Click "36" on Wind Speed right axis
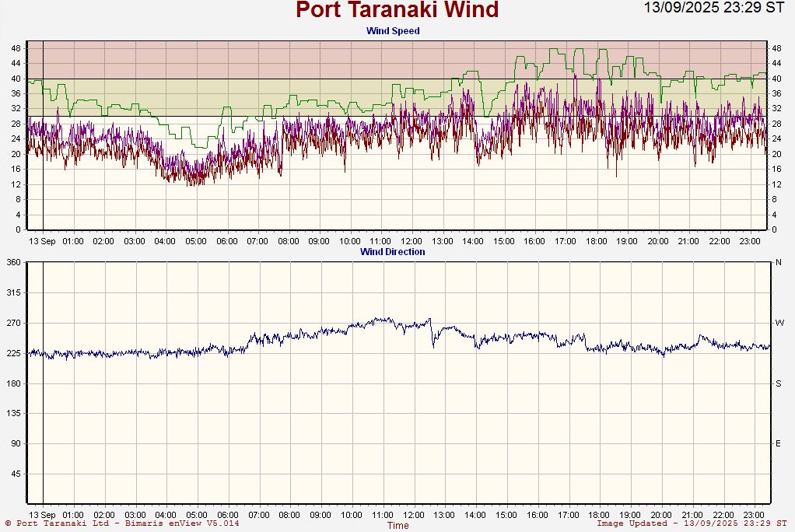Image resolution: width=795 pixels, height=532 pixels. point(776,93)
